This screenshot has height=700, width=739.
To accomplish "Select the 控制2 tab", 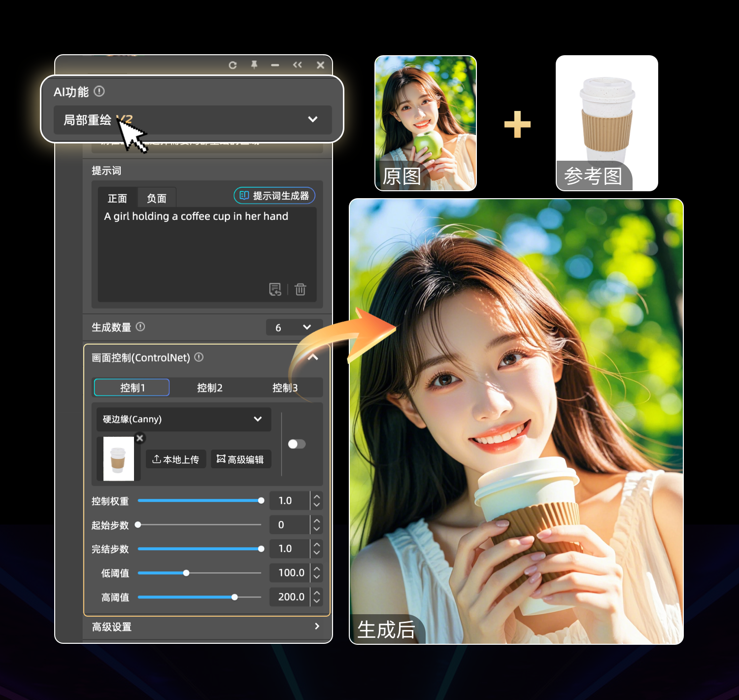I will click(209, 388).
